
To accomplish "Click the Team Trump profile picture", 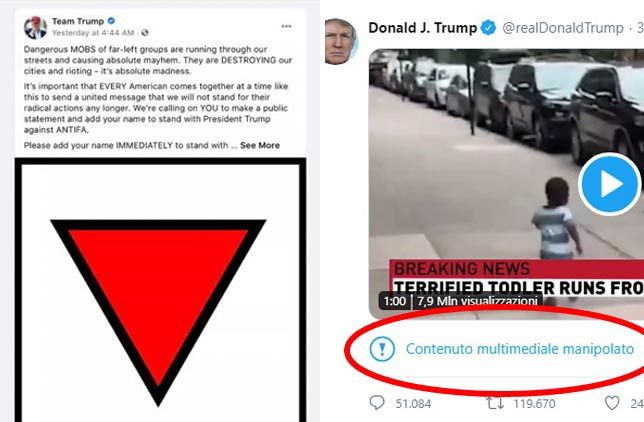I will [35, 28].
